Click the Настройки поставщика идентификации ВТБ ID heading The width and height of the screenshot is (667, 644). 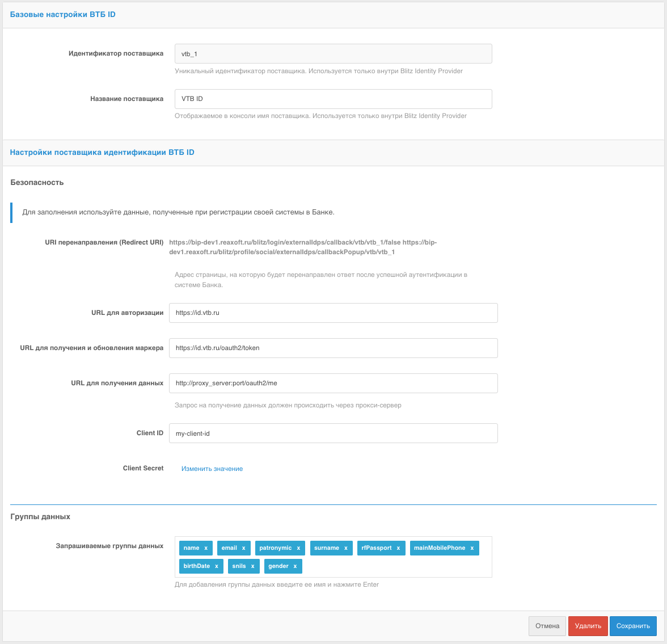[102, 153]
